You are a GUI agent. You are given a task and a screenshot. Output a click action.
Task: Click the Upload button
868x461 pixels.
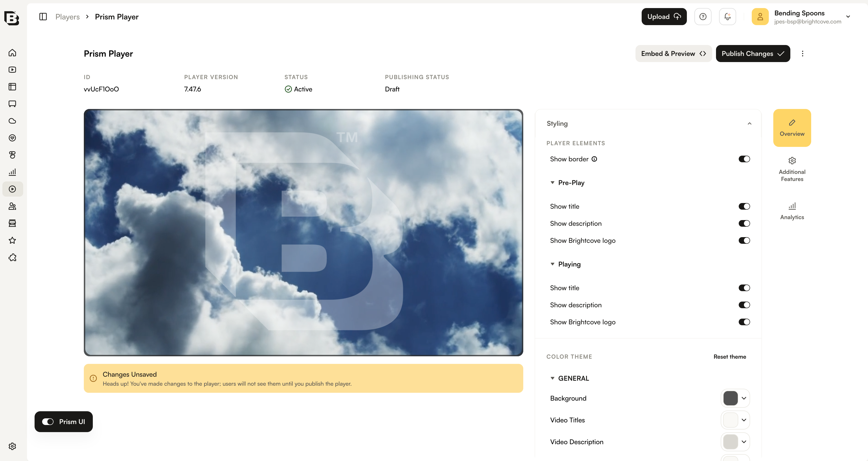tap(664, 17)
